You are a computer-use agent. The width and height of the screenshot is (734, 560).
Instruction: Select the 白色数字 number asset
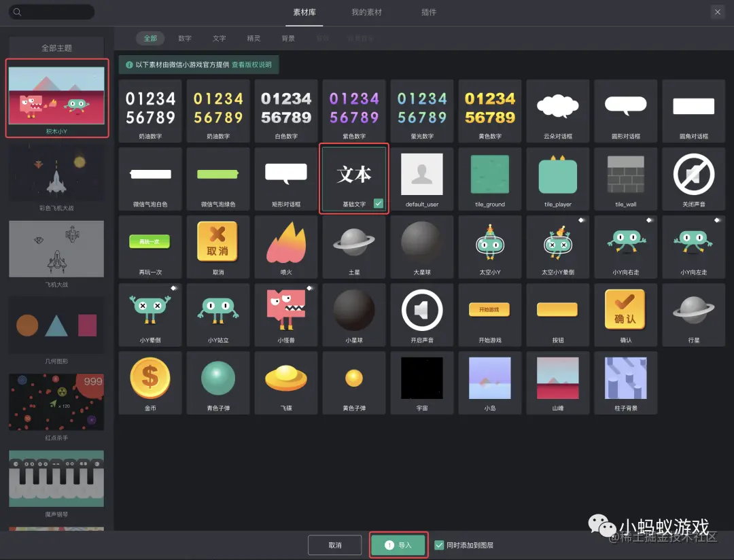286,111
